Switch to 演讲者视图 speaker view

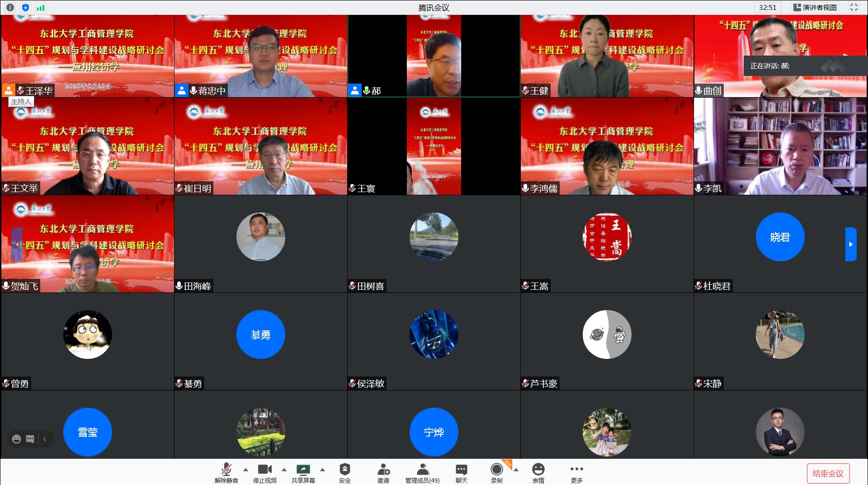click(815, 7)
